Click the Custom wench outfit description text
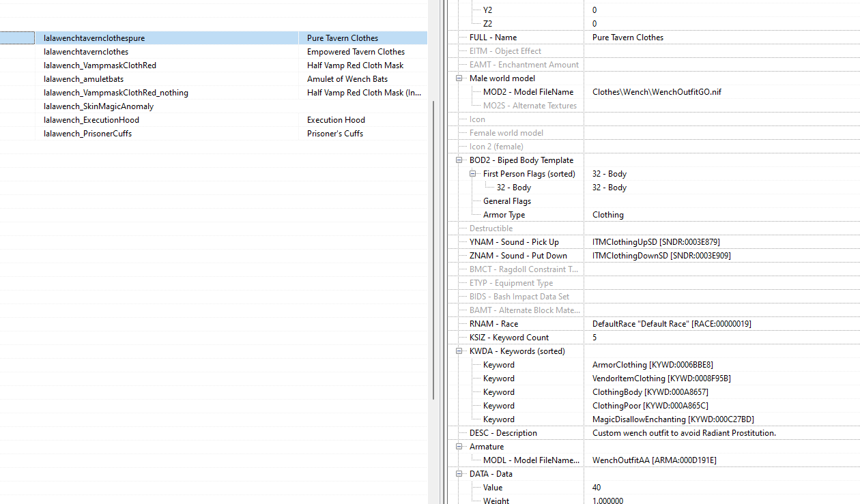 [x=684, y=433]
